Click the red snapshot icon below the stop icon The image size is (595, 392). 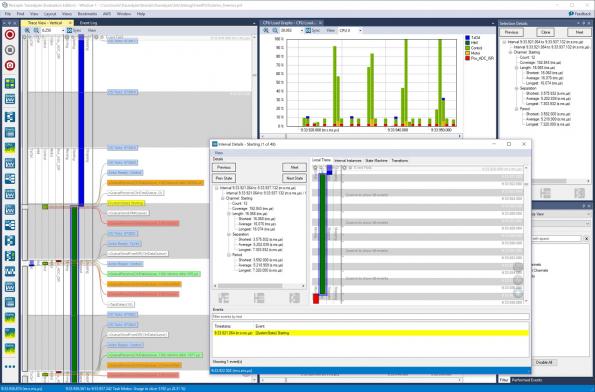click(10, 65)
